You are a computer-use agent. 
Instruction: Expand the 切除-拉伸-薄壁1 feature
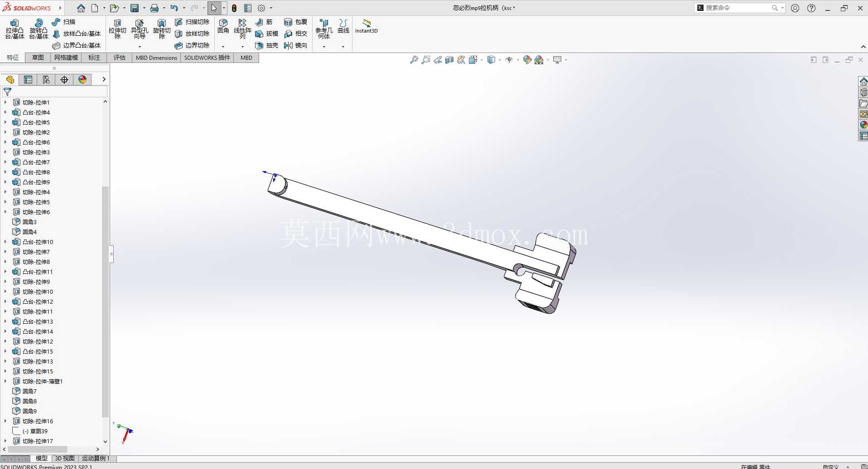(5, 381)
